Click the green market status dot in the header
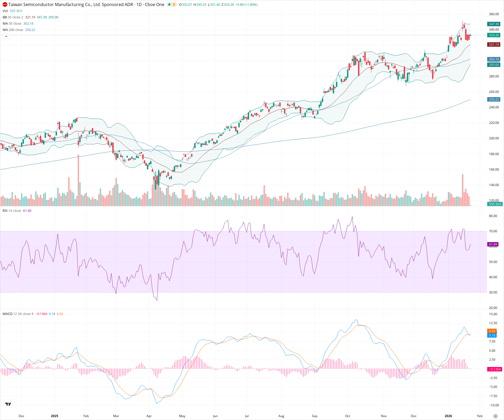The width and height of the screenshot is (504, 420). tap(169, 4)
